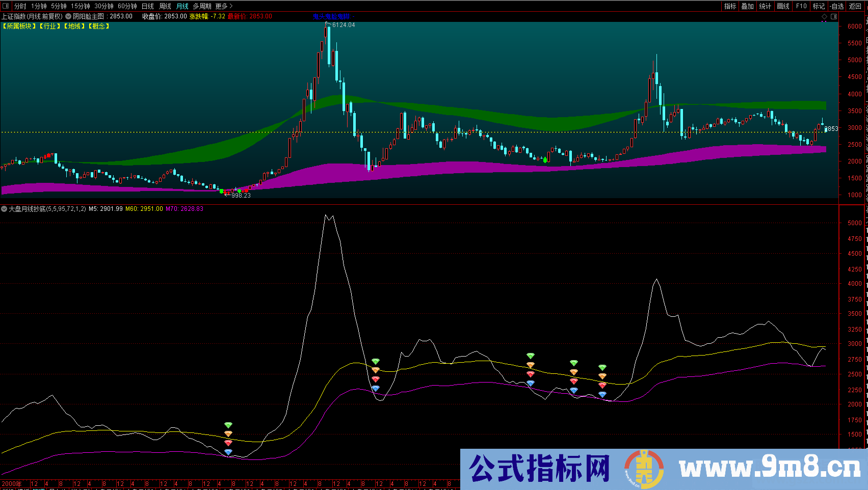
Task: Select the 15分钟 period tab
Action: (x=81, y=6)
